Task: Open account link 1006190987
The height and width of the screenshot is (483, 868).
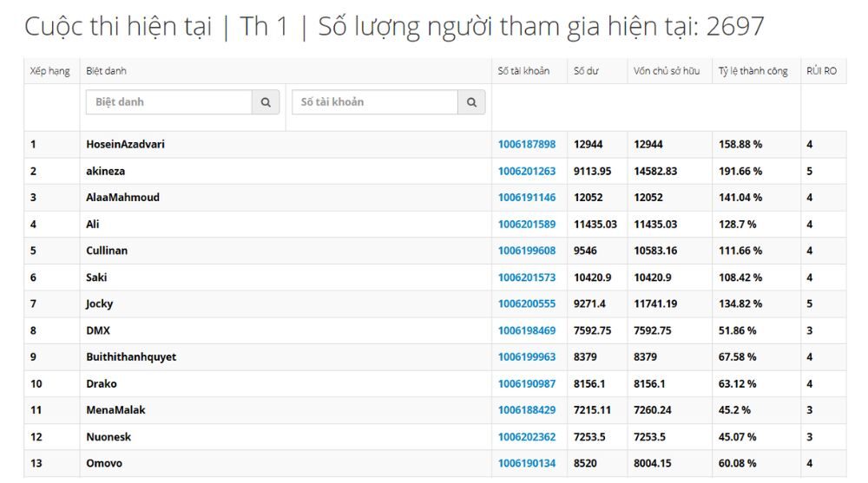Action: coord(527,383)
